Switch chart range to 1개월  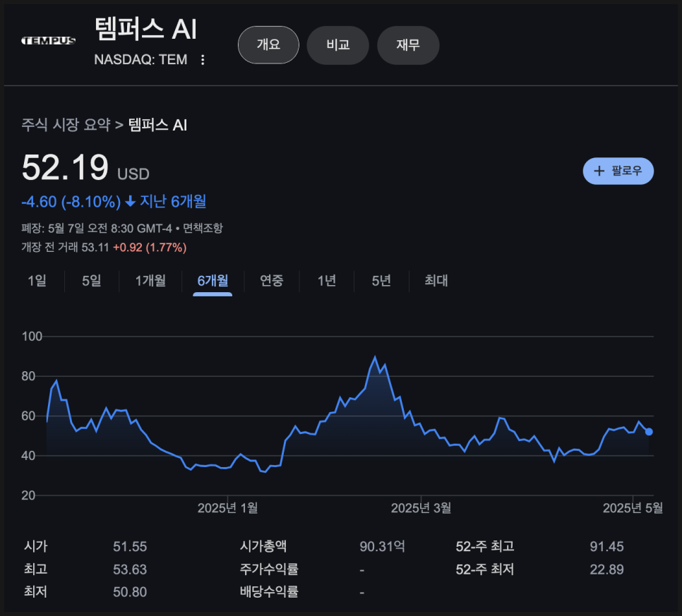click(150, 281)
